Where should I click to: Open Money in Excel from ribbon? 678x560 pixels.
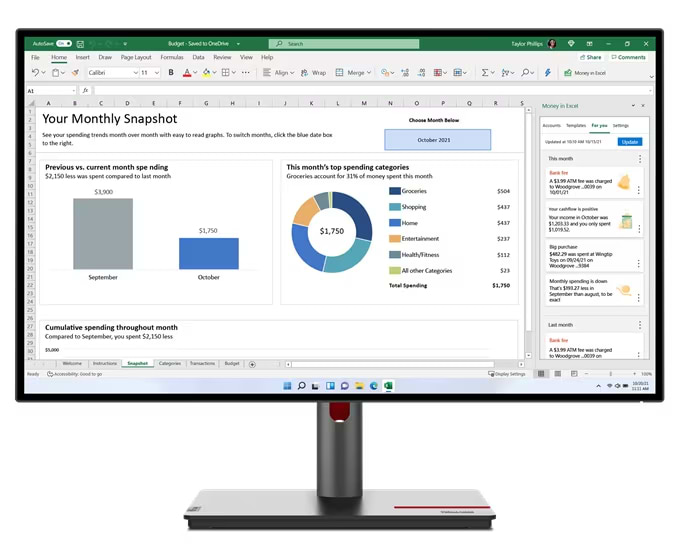[x=586, y=73]
